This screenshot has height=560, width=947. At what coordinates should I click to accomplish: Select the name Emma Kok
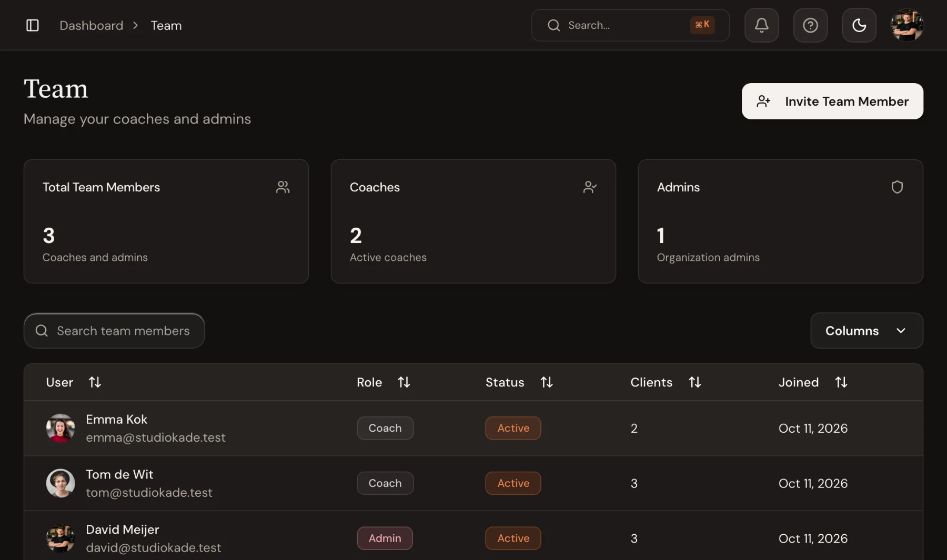[x=117, y=419]
